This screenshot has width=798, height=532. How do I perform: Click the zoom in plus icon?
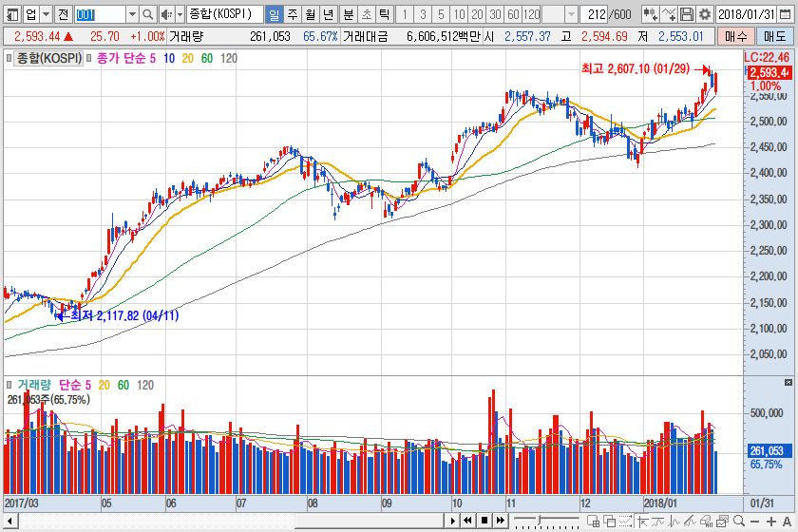(x=769, y=521)
